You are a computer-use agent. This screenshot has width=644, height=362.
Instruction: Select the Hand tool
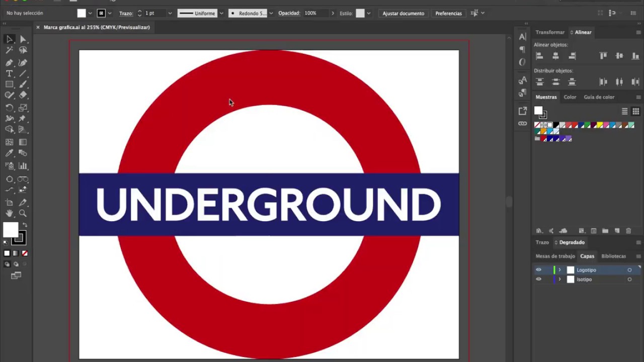(10, 214)
